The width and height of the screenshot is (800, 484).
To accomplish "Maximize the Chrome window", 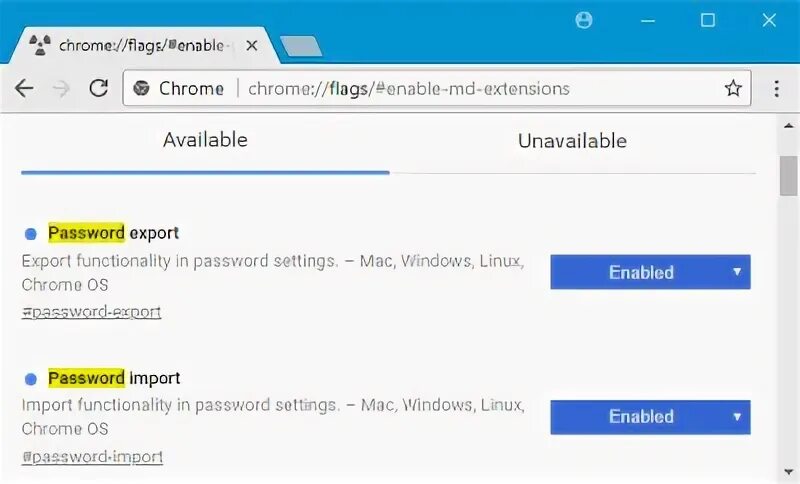I will coord(708,20).
